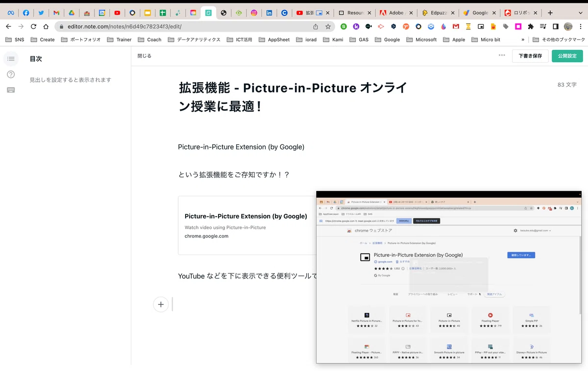Screen dimensions: 588x371
Task: Open the Meta pinned tab
Action: click(11, 13)
